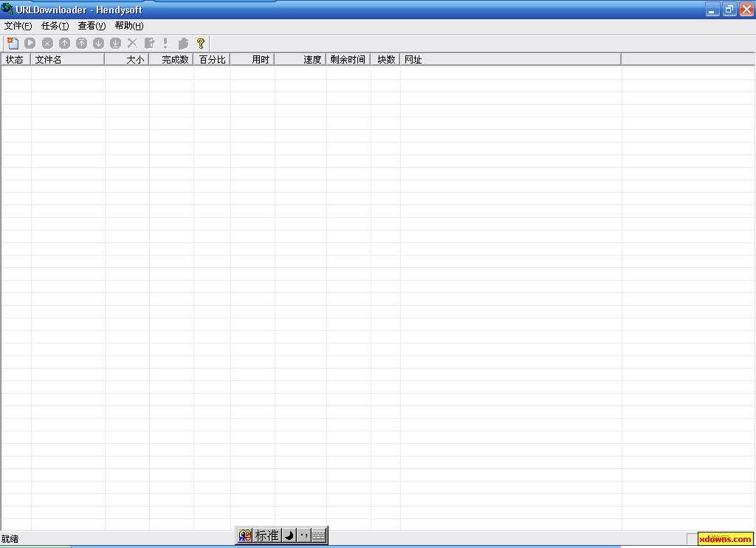
Task: Click the open folder toolbar icon
Action: pos(183,44)
